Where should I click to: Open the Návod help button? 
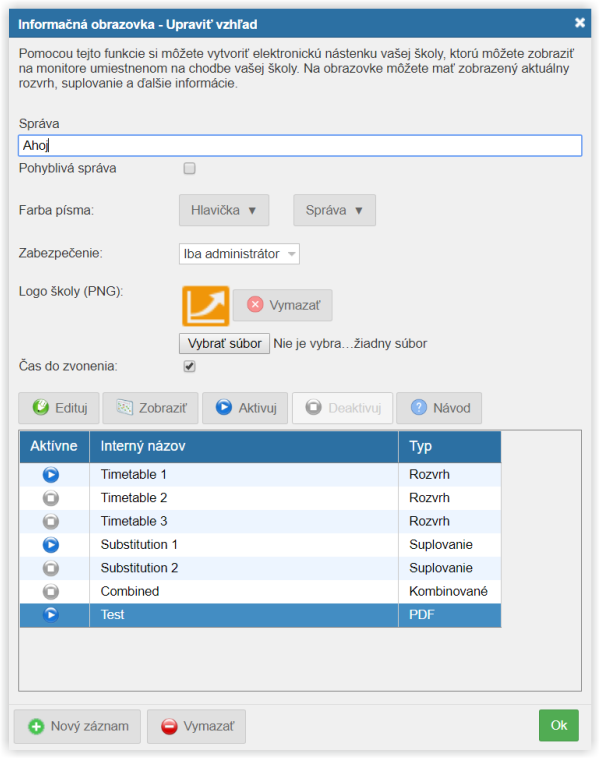(x=440, y=408)
